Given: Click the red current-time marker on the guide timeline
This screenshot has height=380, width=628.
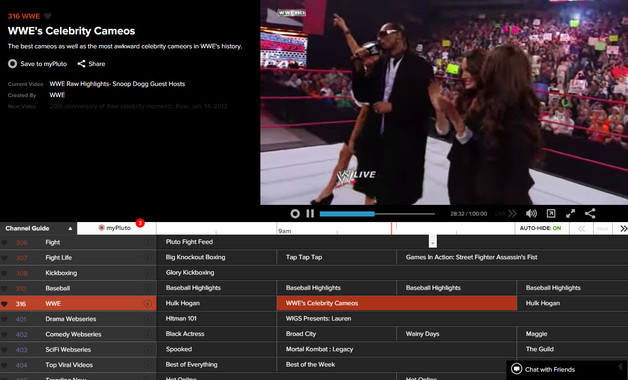Looking at the screenshot, I should (391, 228).
